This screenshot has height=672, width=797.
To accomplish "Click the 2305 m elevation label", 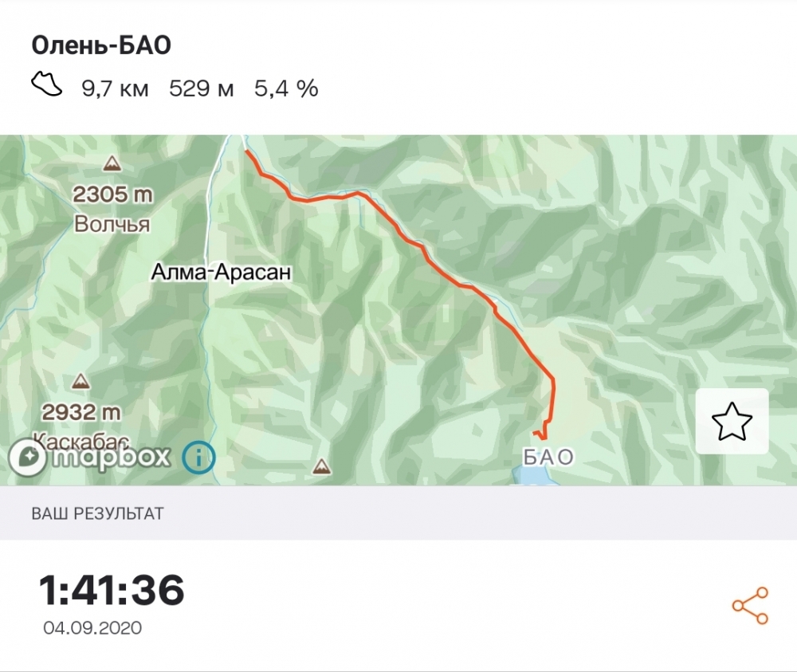I will (x=112, y=193).
